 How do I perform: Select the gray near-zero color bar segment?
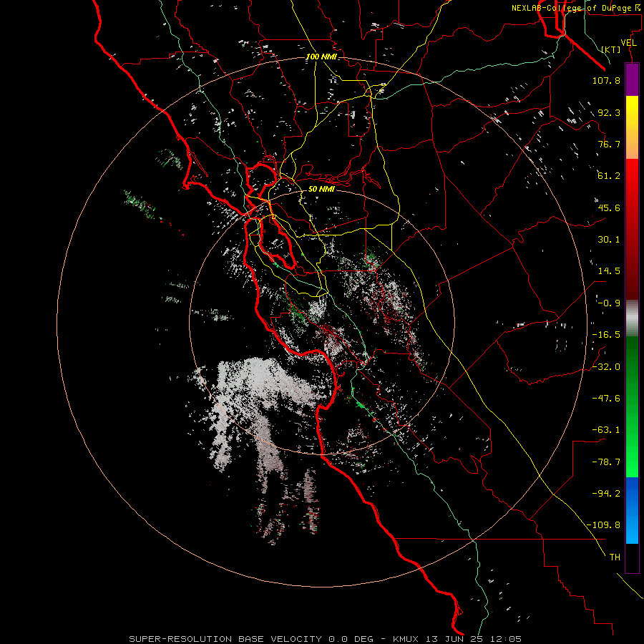[x=632, y=318]
